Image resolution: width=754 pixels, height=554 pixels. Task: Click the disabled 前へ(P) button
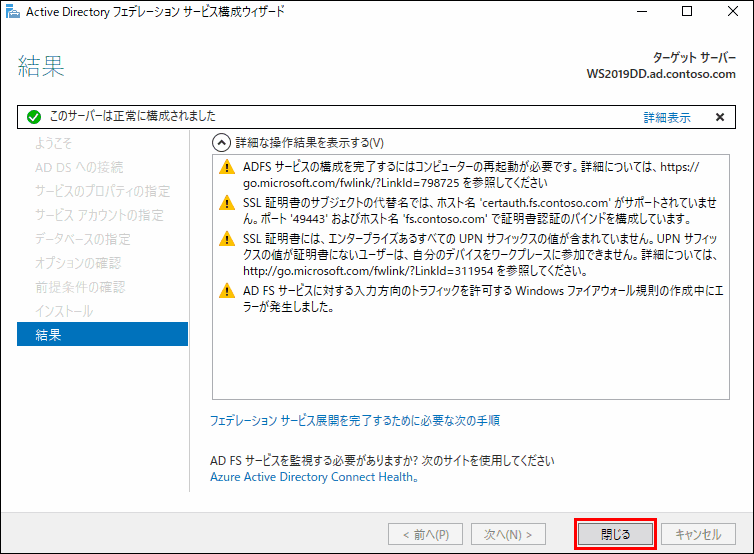pos(426,534)
